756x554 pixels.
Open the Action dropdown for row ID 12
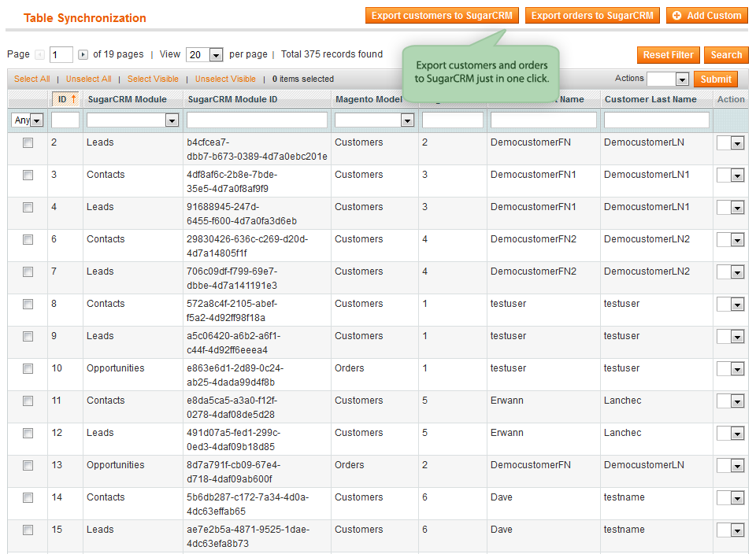pyautogui.click(x=731, y=434)
